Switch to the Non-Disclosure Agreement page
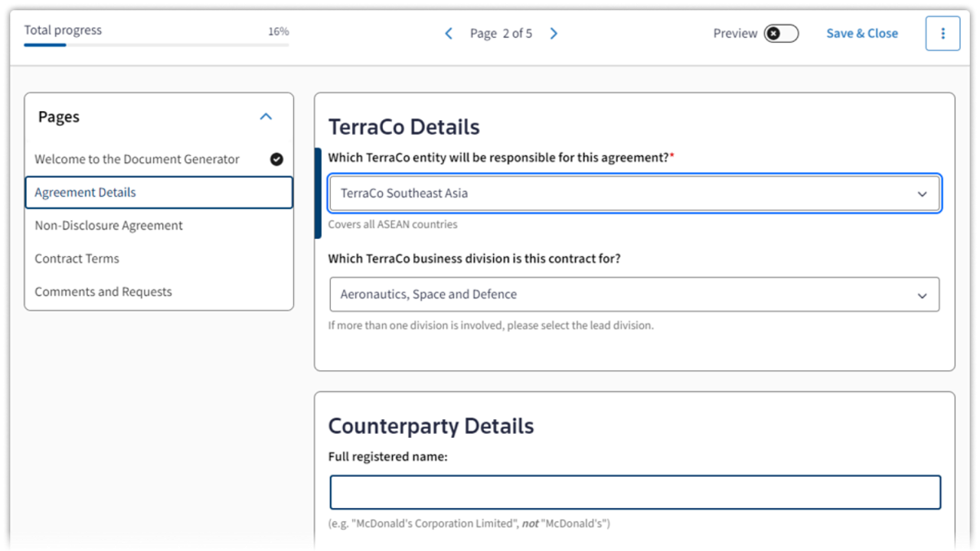The image size is (980, 551). (x=109, y=226)
